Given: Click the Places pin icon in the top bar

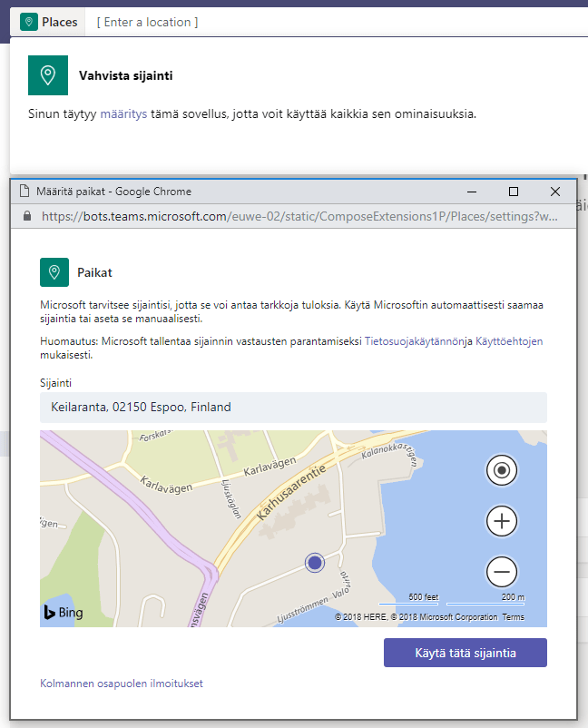Looking at the screenshot, I should (29, 22).
